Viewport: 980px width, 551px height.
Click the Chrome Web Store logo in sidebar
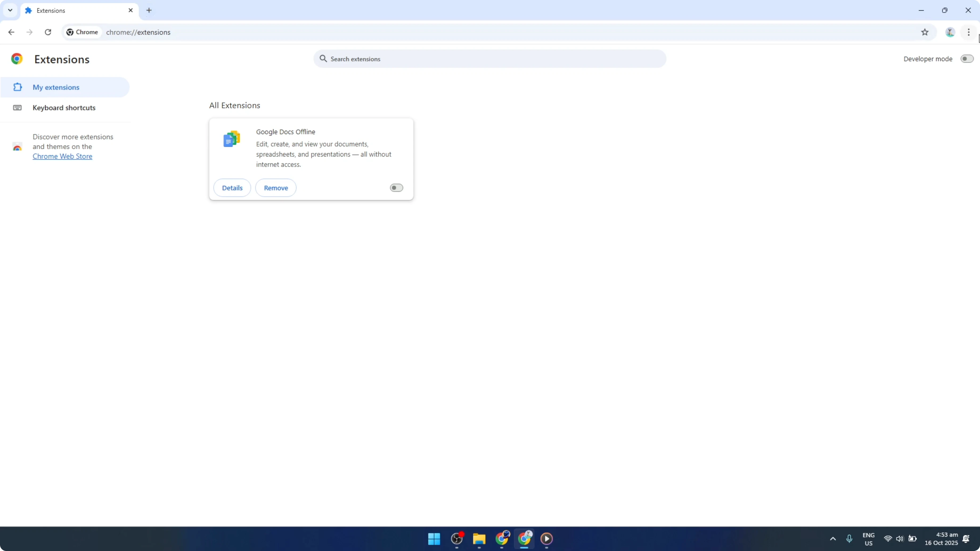[x=17, y=146]
